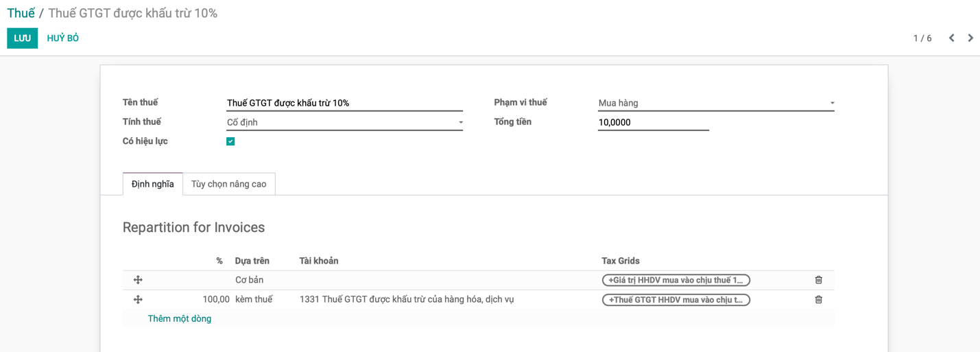The width and height of the screenshot is (980, 352).
Task: Discard changes with HUỶ BỎ
Action: [x=63, y=38]
